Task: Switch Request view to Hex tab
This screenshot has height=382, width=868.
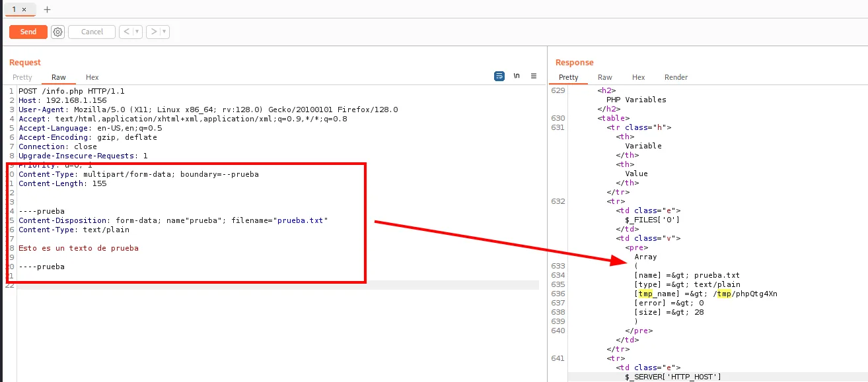Action: click(92, 77)
